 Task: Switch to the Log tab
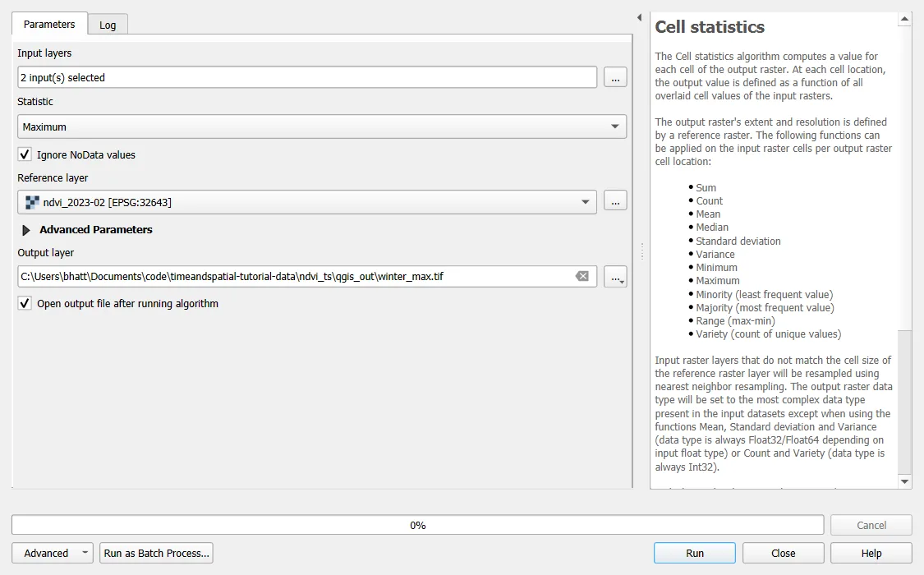[x=108, y=25]
